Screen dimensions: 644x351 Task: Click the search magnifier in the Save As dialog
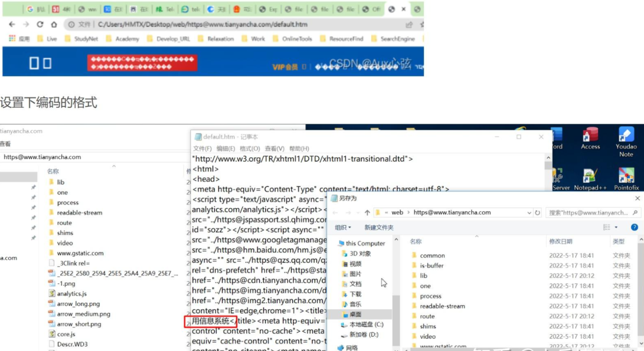[635, 212]
